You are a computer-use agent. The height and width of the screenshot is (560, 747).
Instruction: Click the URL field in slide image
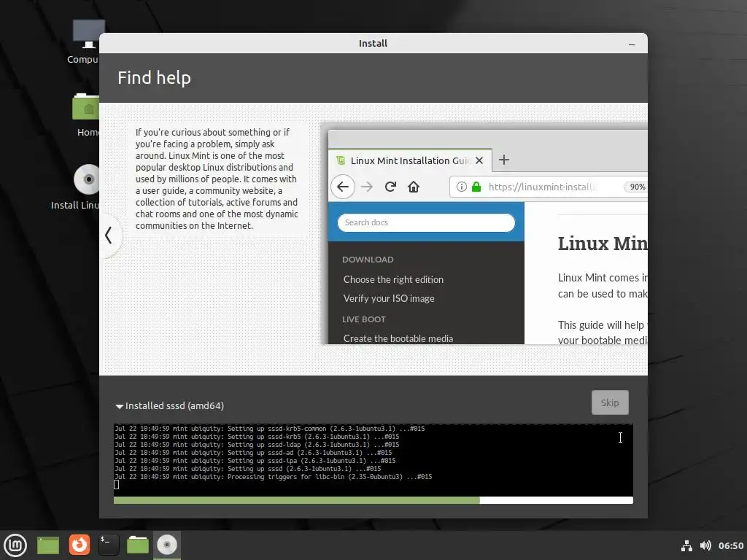[549, 187]
